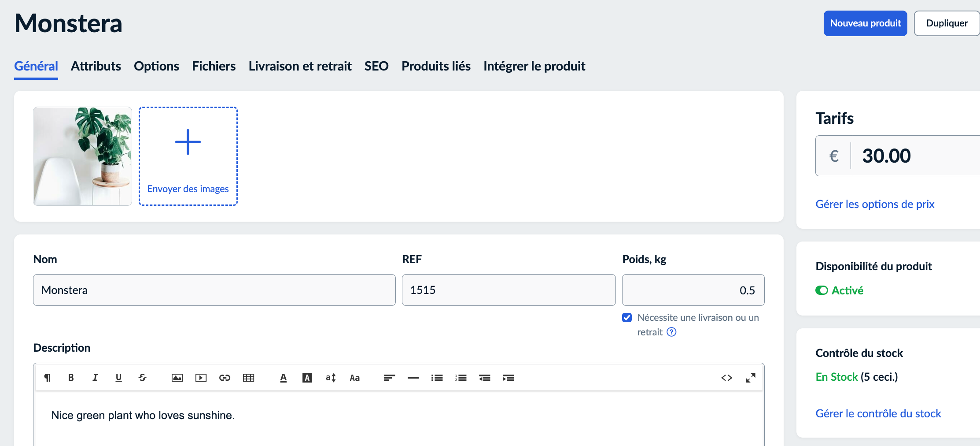Screen dimensions: 980x446
Task: Open the text background color picker
Action: [307, 378]
